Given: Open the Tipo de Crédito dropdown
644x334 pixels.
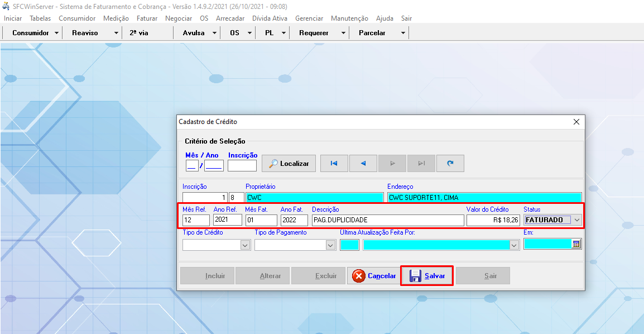Looking at the screenshot, I should pyautogui.click(x=244, y=245).
